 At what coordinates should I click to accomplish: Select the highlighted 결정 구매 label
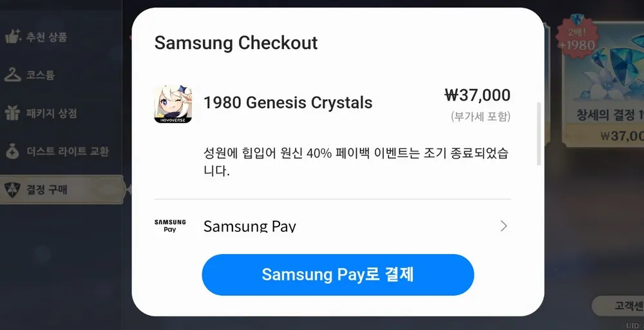(x=46, y=190)
